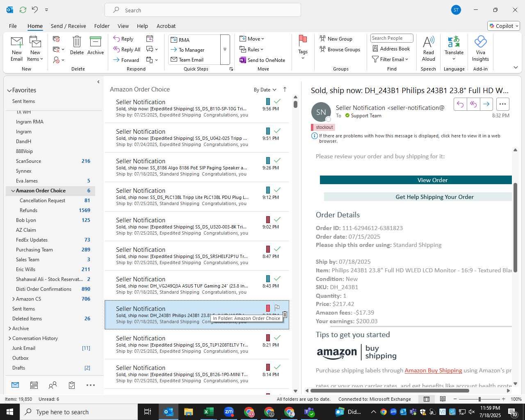This screenshot has width=525, height=420.
Task: Toggle completed checkmark on the 9:51 PM message
Action: point(277,130)
